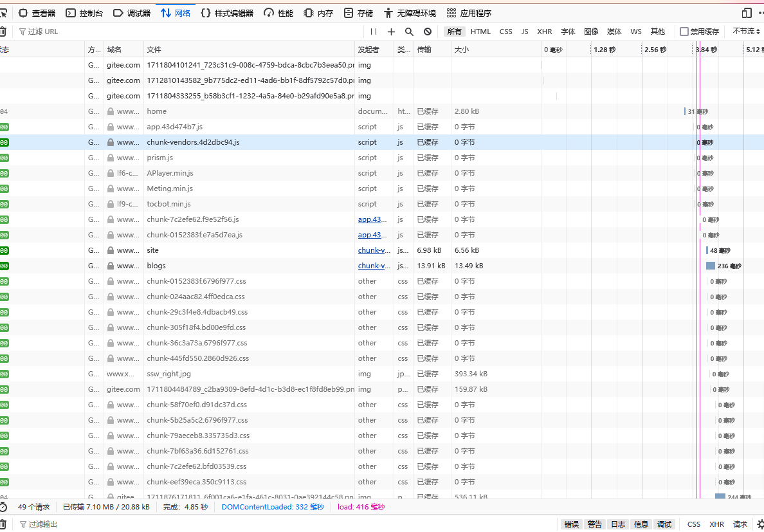
Task: Select the blogs request row
Action: [x=382, y=266]
